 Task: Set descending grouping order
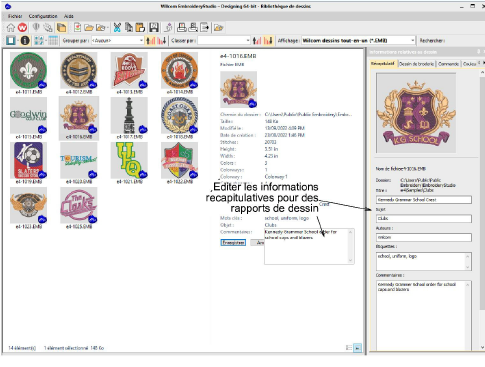click(162, 41)
